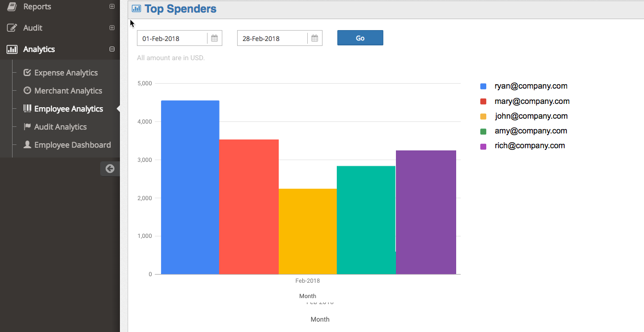Collapse sidebar with the back arrow

coord(110,168)
